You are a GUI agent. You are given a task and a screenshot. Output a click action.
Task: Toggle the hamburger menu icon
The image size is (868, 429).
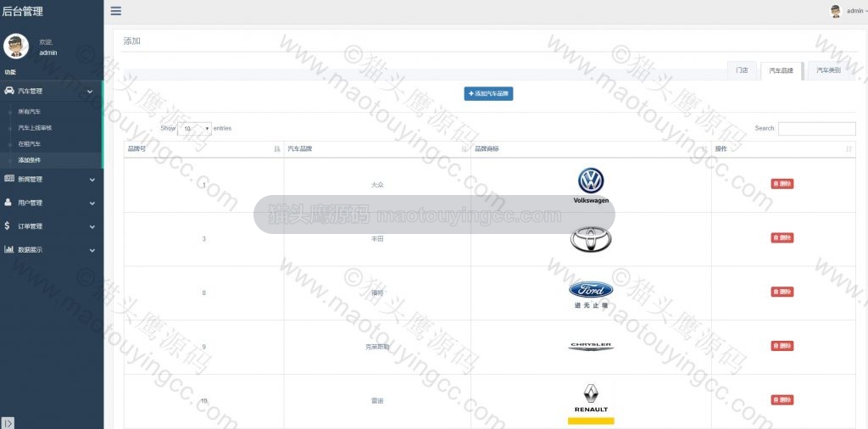pyautogui.click(x=115, y=10)
